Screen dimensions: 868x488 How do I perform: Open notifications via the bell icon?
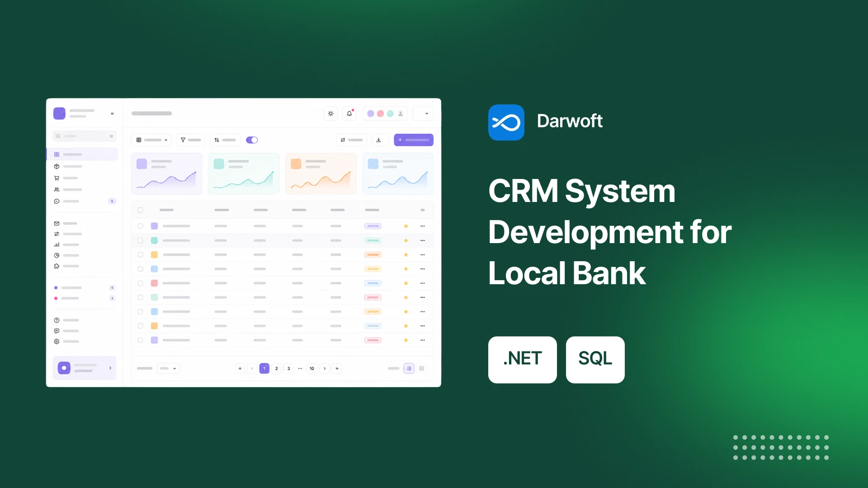pos(349,113)
